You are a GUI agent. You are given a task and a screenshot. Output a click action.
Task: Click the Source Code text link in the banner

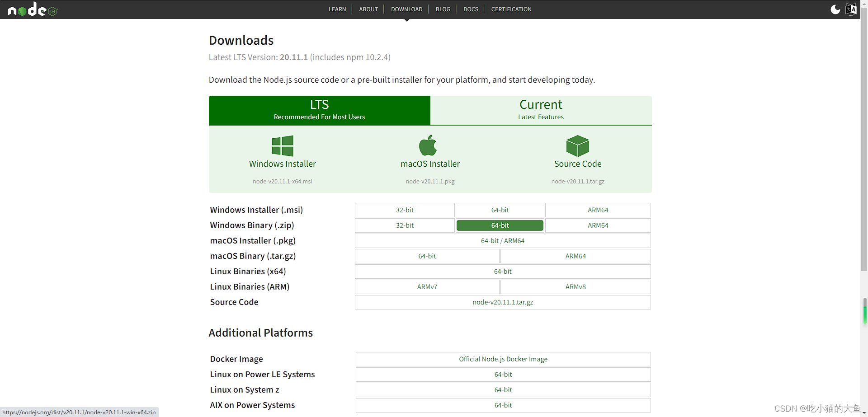tap(578, 164)
